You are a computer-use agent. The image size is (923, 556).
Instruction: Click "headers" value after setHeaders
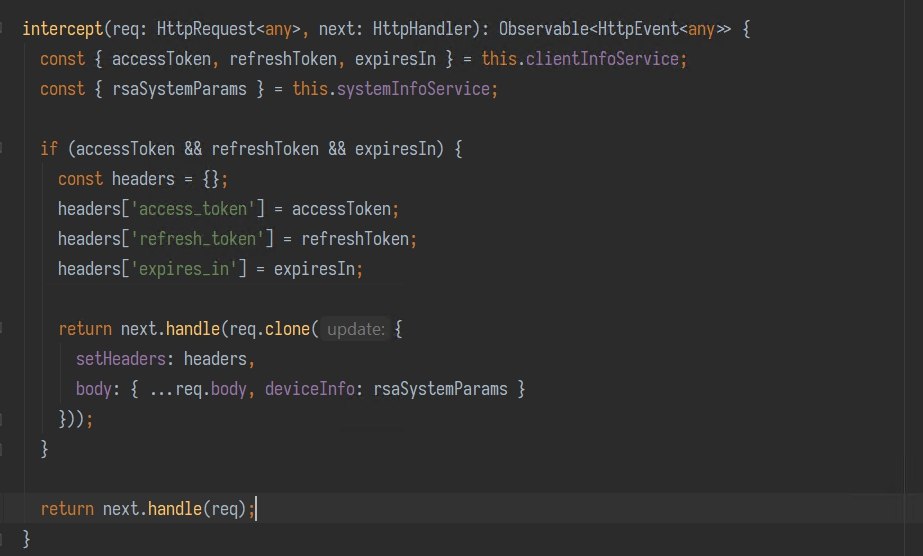(215, 359)
